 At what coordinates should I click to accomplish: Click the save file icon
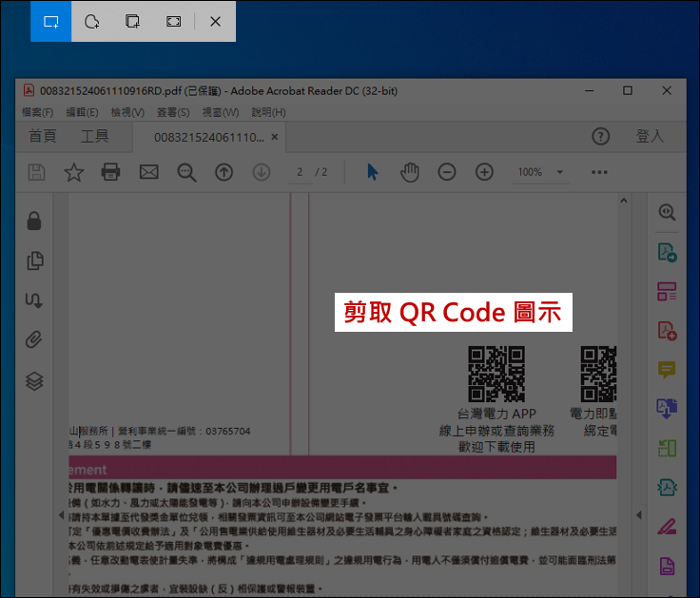pos(36,172)
